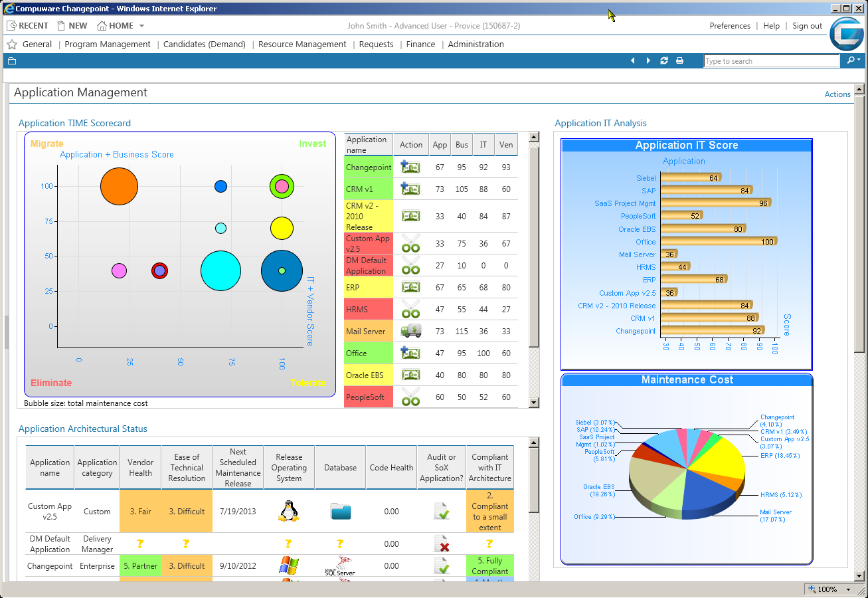Click the Siebel label in IT Score chart
Image resolution: width=868 pixels, height=598 pixels.
click(x=646, y=178)
